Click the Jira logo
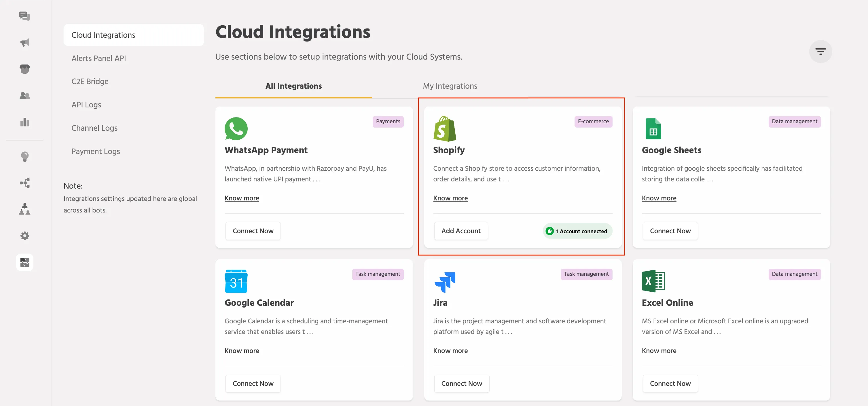This screenshot has width=868, height=406. click(x=445, y=282)
